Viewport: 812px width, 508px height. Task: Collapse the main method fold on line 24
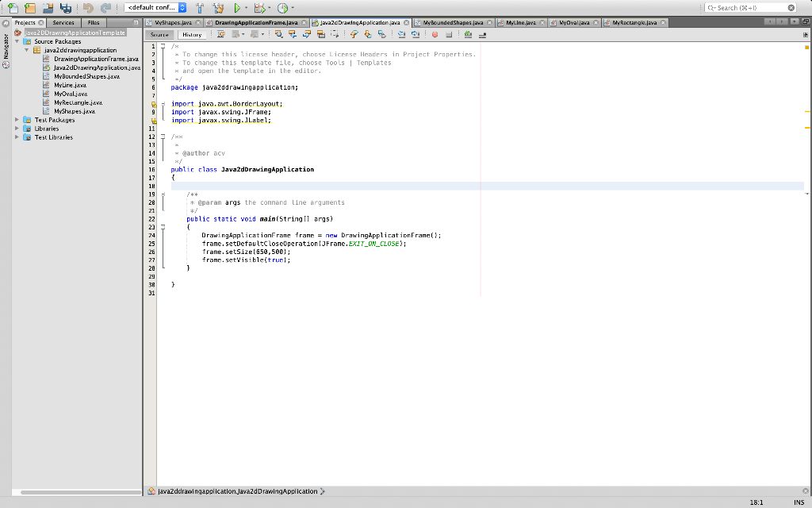(163, 227)
